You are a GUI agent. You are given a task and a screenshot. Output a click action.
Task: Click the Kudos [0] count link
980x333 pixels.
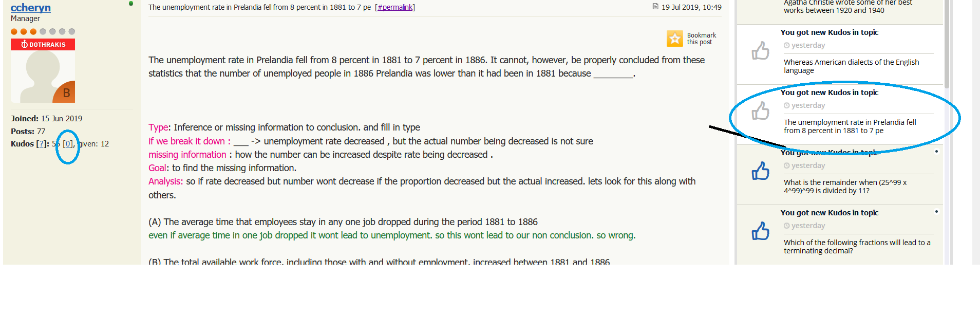pos(68,144)
